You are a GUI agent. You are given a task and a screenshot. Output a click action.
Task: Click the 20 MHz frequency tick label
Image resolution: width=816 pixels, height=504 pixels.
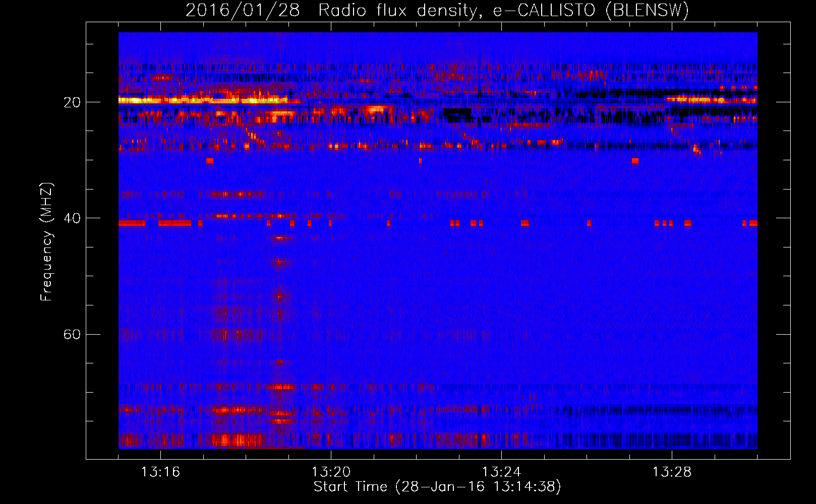point(72,102)
